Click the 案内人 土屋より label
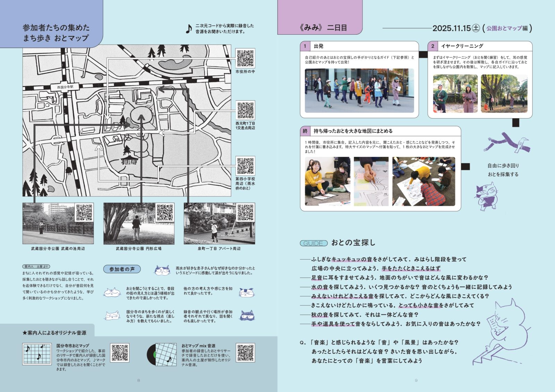This screenshot has width=555, height=392. tap(36, 267)
